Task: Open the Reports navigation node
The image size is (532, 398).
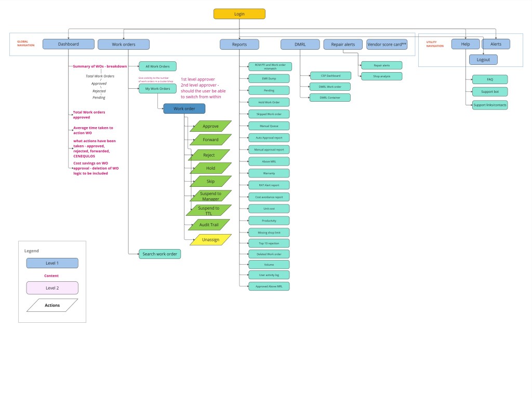Action: (x=240, y=45)
